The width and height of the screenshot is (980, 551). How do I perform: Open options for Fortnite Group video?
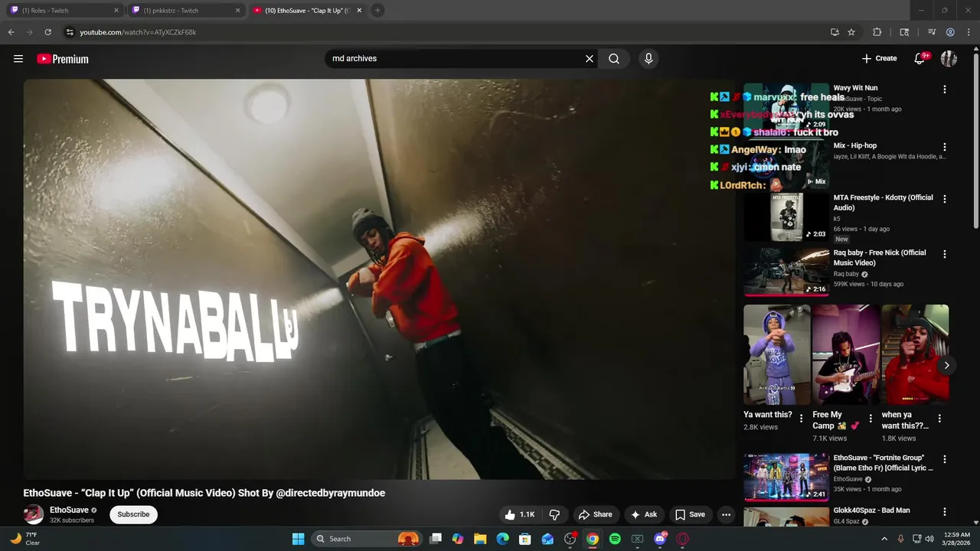(x=944, y=459)
